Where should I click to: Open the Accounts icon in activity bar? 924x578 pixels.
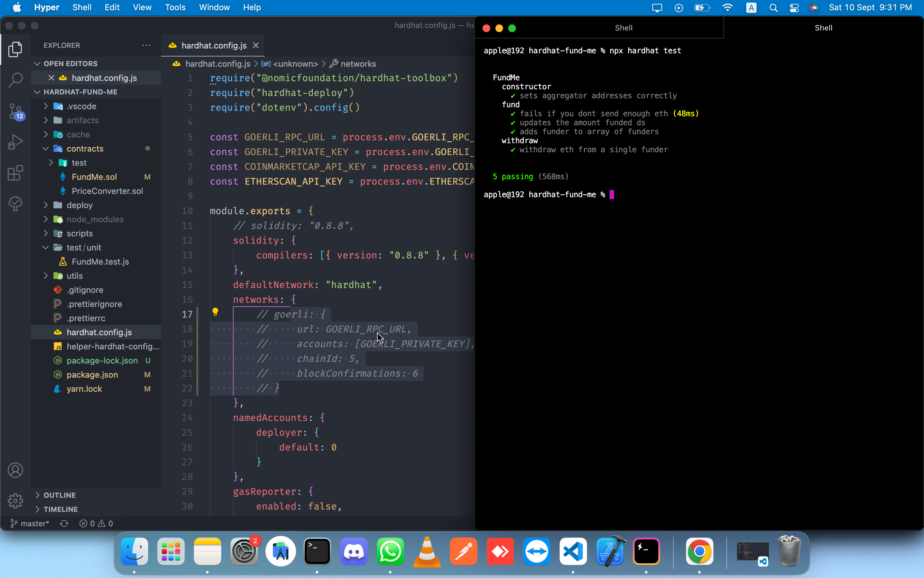[x=15, y=470]
